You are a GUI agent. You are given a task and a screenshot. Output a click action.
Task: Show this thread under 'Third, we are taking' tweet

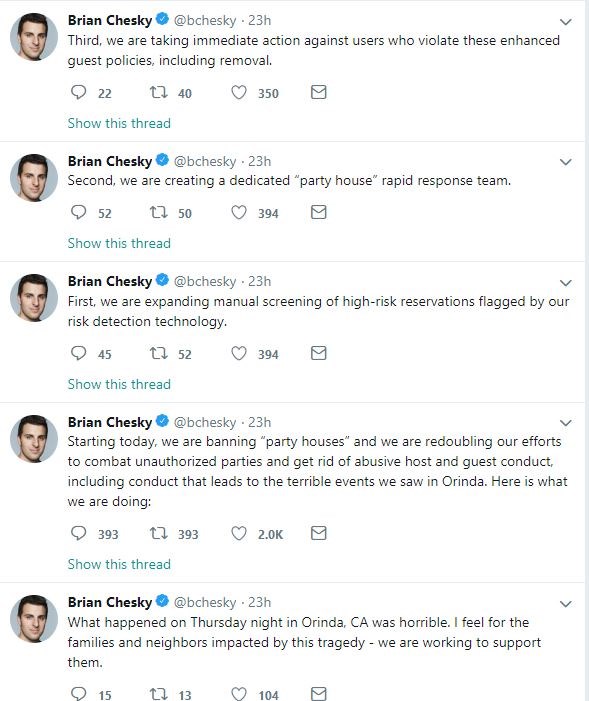coord(119,123)
